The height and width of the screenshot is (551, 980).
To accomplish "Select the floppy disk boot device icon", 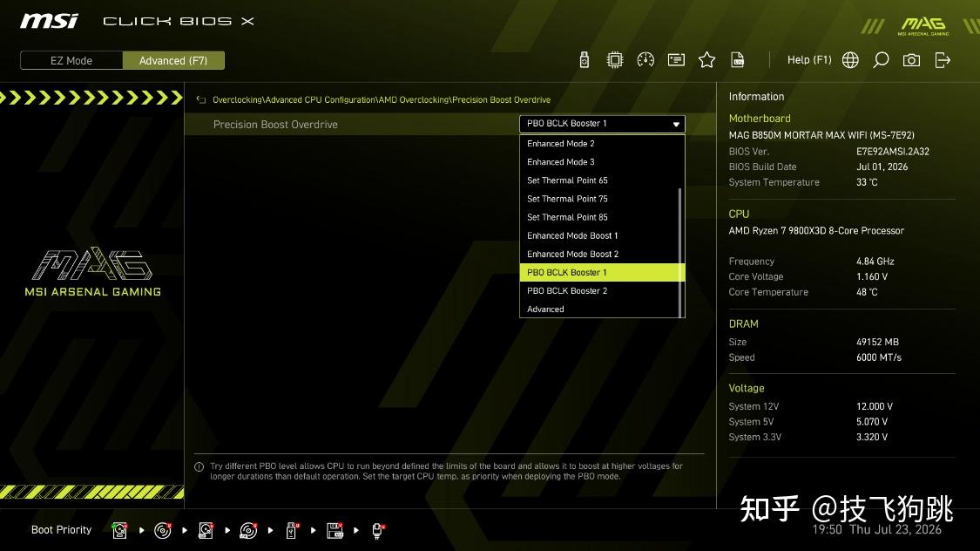I will [x=335, y=530].
